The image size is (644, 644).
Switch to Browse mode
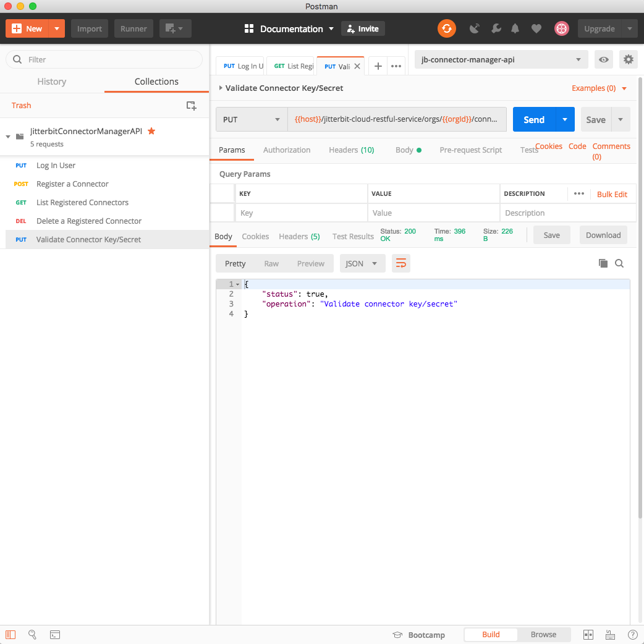click(543, 635)
